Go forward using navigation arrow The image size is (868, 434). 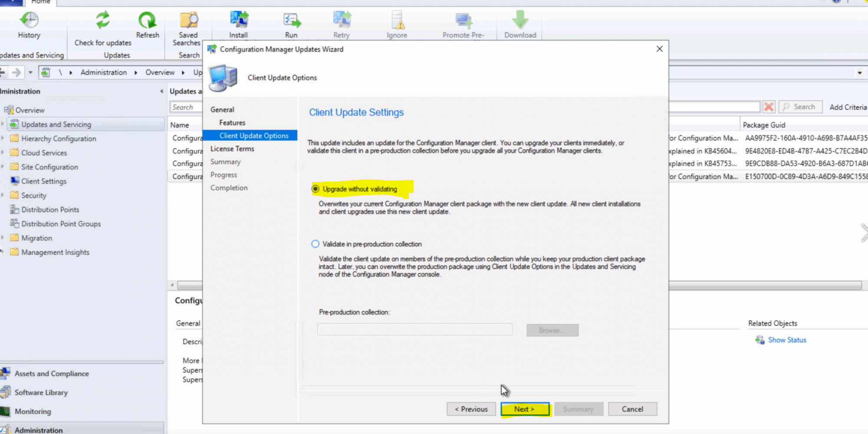[x=16, y=72]
